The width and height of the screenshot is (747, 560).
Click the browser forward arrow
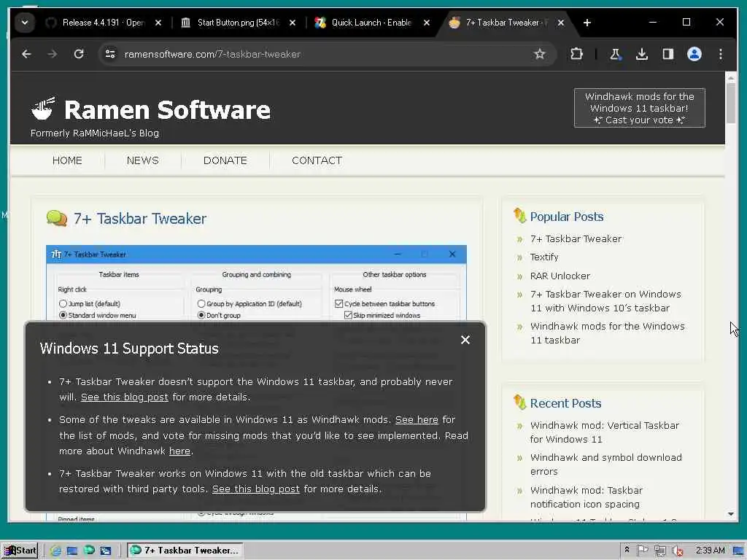(x=52, y=54)
